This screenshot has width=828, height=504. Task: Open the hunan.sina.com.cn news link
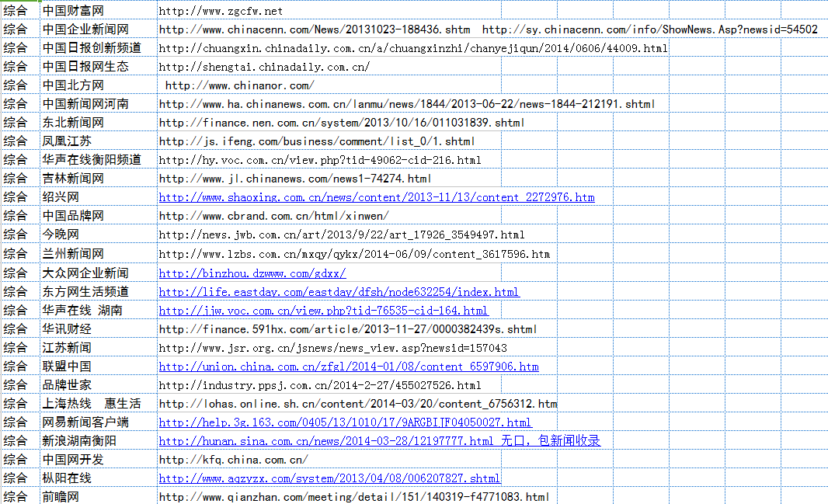(x=380, y=441)
